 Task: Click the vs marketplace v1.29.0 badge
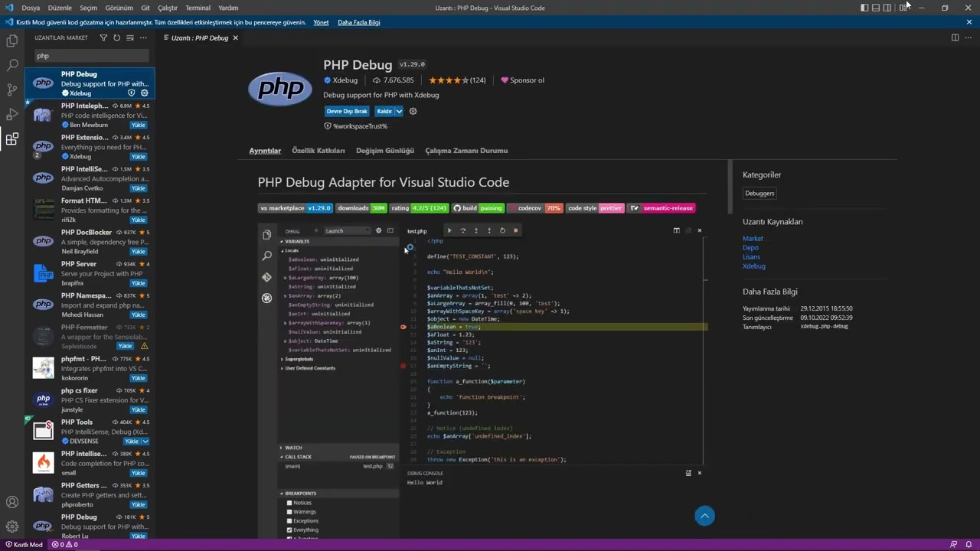(x=296, y=208)
